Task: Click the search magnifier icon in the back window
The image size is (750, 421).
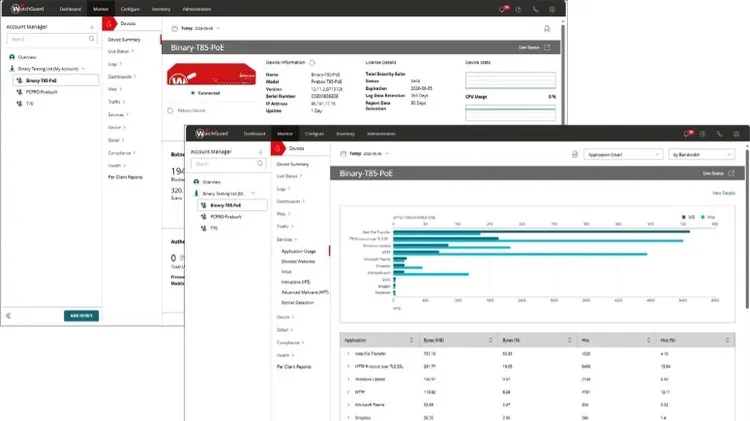Action: click(91, 39)
